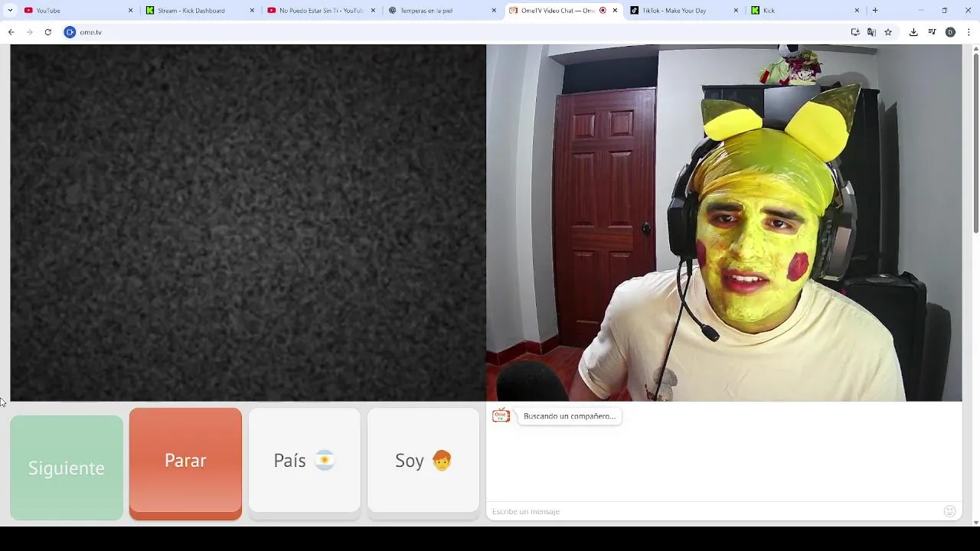
Task: Click the scrollbar down arrow
Action: [975, 523]
